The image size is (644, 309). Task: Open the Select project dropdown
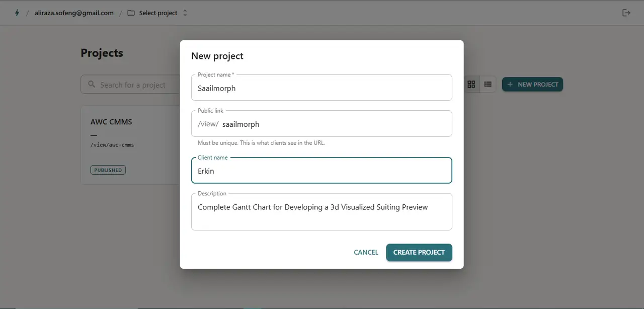pos(157,13)
